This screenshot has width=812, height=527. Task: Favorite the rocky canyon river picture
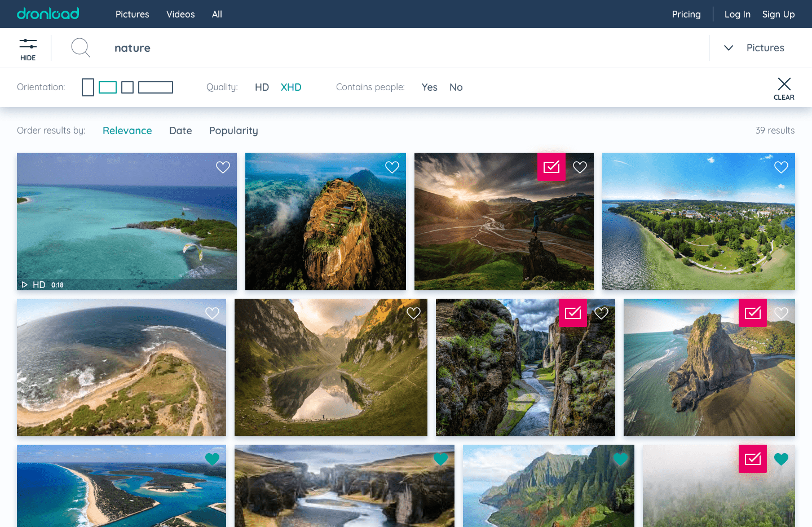(602, 313)
